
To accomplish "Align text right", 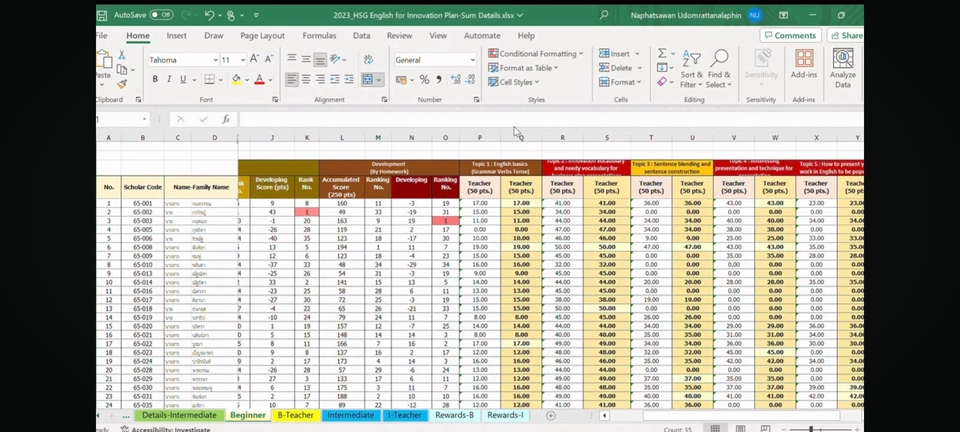I will pyautogui.click(x=320, y=80).
